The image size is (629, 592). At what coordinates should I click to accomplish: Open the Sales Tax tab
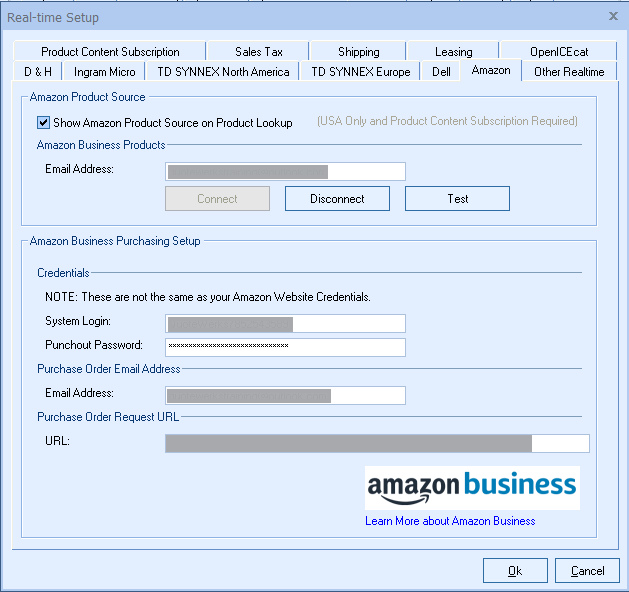pos(259,52)
